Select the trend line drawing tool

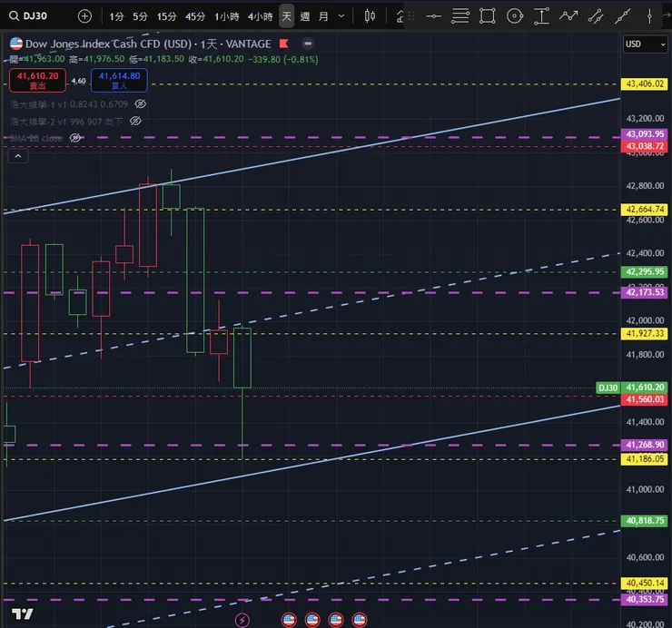[x=622, y=16]
